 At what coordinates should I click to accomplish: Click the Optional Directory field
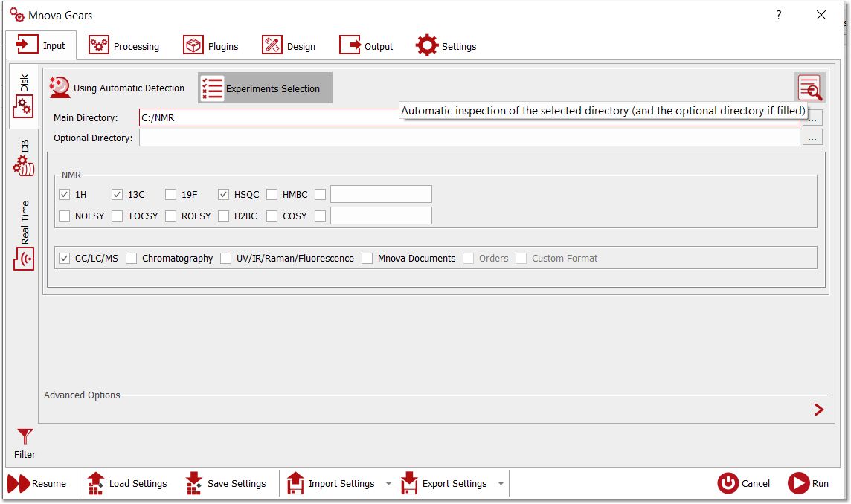click(469, 138)
